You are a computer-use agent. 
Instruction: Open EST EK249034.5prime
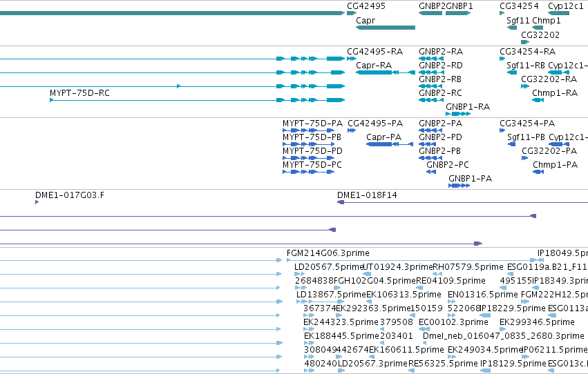485,350
